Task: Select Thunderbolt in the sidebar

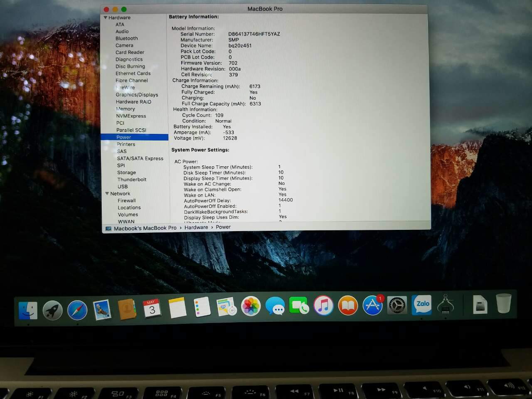Action: (x=132, y=180)
